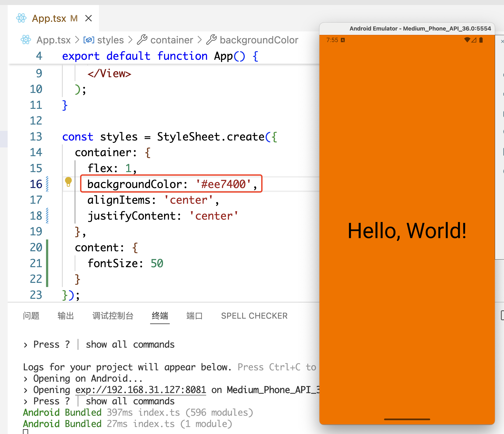Viewport: 504px width, 434px height.
Task: Click the '#ee7400' color value in code
Action: coord(223,184)
